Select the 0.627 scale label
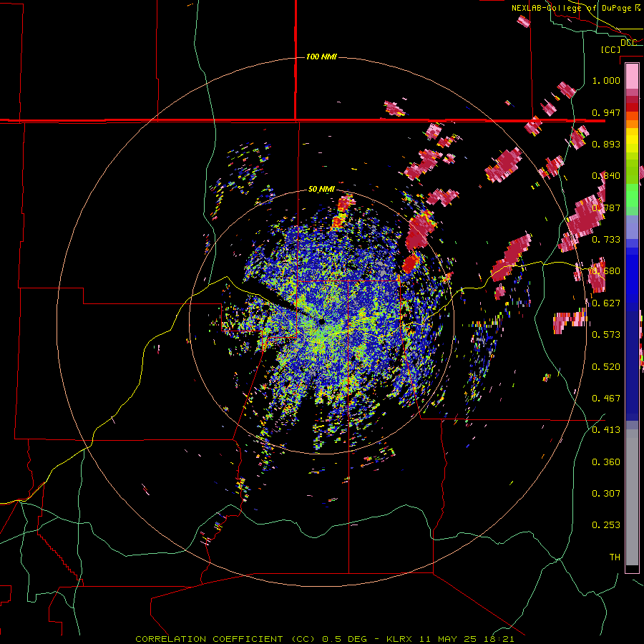Image resolution: width=644 pixels, height=644 pixels. [606, 303]
